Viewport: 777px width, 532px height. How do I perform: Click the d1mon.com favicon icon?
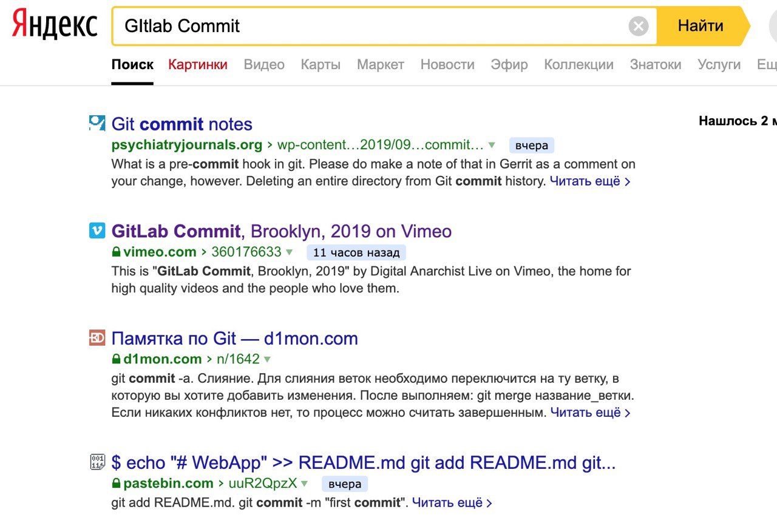(x=97, y=338)
